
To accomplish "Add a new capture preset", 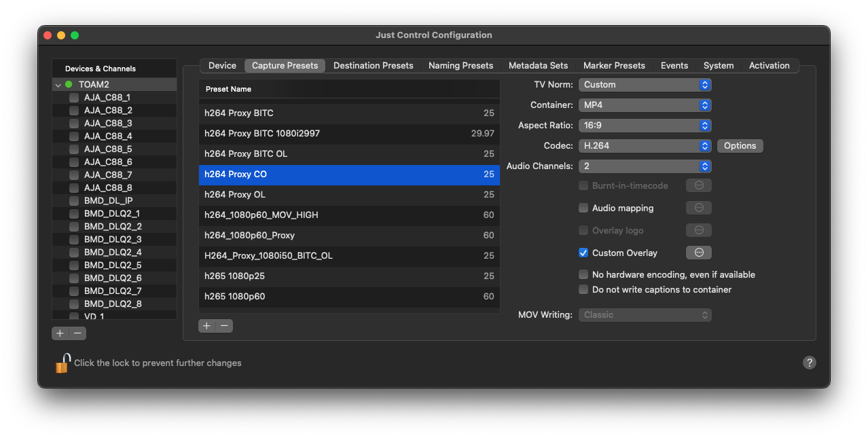I will (207, 326).
